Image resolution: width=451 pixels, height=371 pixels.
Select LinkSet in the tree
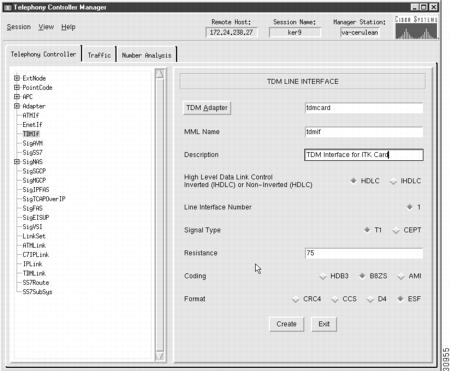click(34, 236)
